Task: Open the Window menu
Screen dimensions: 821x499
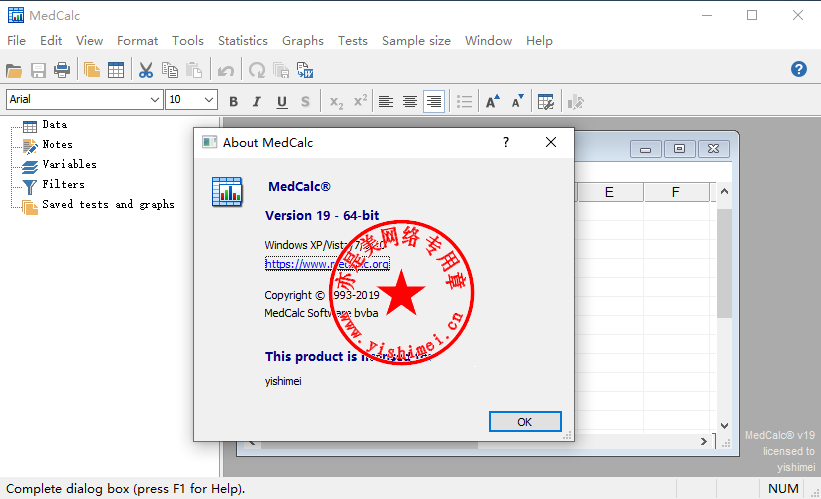Action: pyautogui.click(x=488, y=41)
